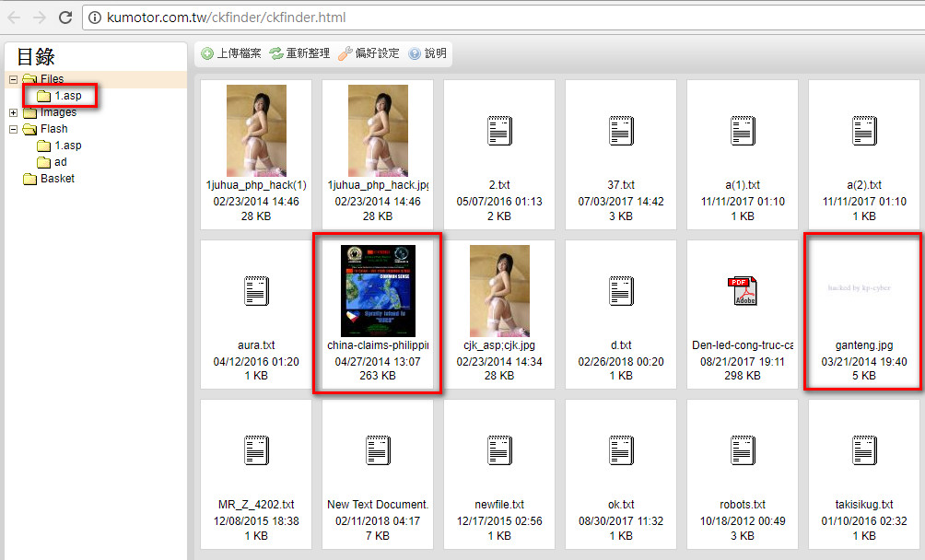Select the ok.txt file icon
The image size is (925, 560).
point(621,450)
